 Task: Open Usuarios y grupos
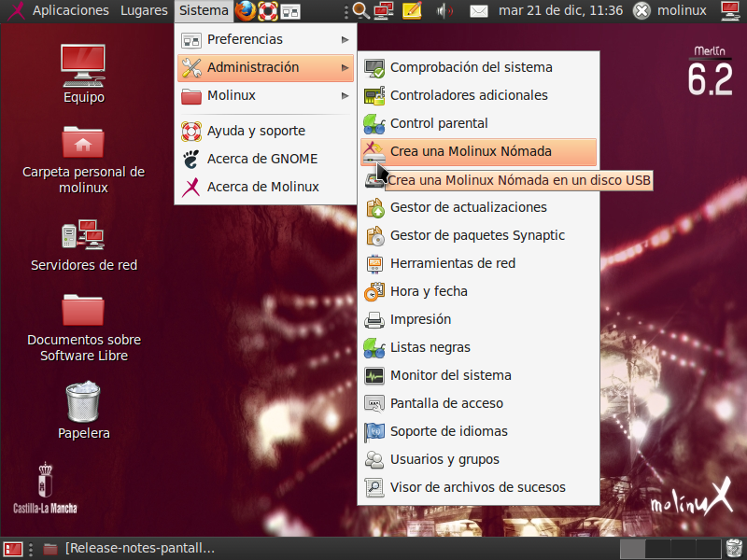point(444,459)
